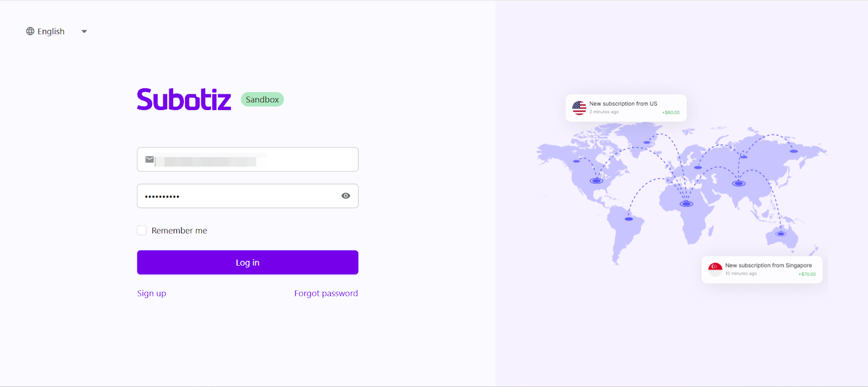Select the New subscription from Singapore card
868x387 pixels.
[x=762, y=269]
